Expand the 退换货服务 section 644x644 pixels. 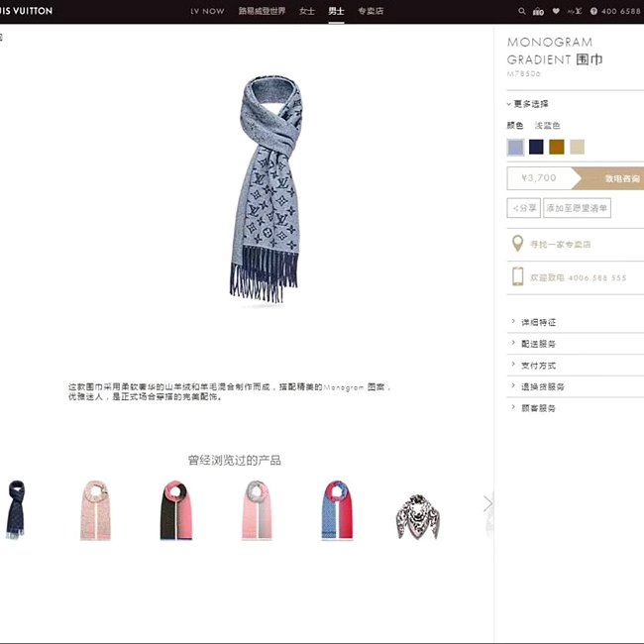538,386
